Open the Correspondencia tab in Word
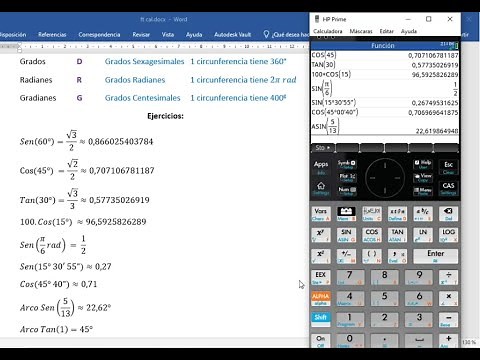Image resolution: width=480 pixels, height=360 pixels. tap(99, 34)
